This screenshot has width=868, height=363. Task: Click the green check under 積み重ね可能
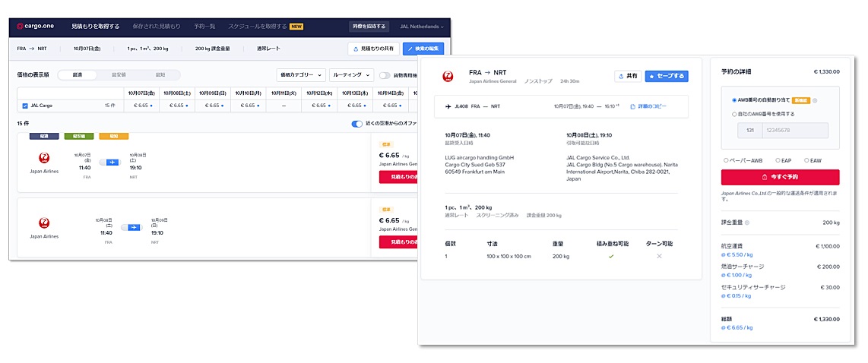pos(611,256)
